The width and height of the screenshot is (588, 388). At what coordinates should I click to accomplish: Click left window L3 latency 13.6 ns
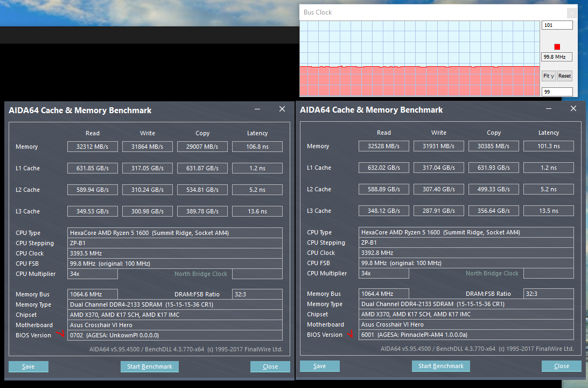point(257,211)
